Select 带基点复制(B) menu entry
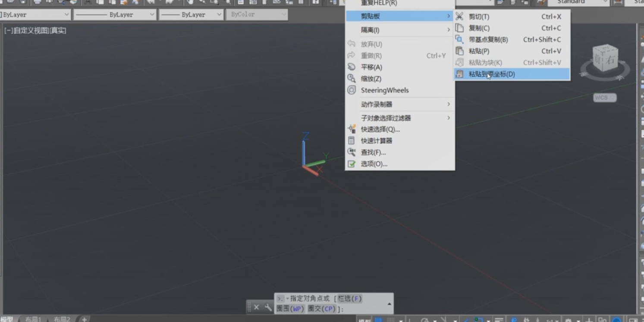The width and height of the screenshot is (644, 322). pos(512,39)
